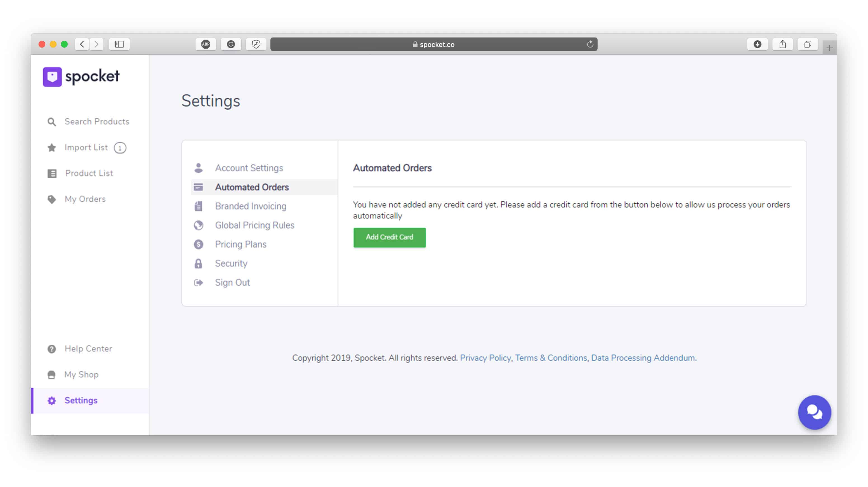Go forward using browser forward arrow
Screen dimensions: 868x487
[x=96, y=44]
